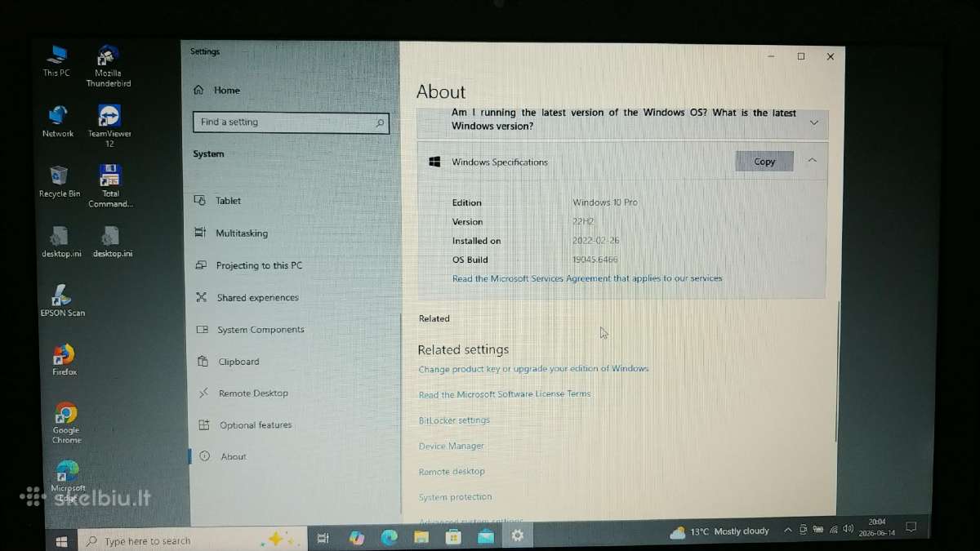Viewport: 980px width, 551px height.
Task: Open Tablet settings page
Action: point(217,200)
